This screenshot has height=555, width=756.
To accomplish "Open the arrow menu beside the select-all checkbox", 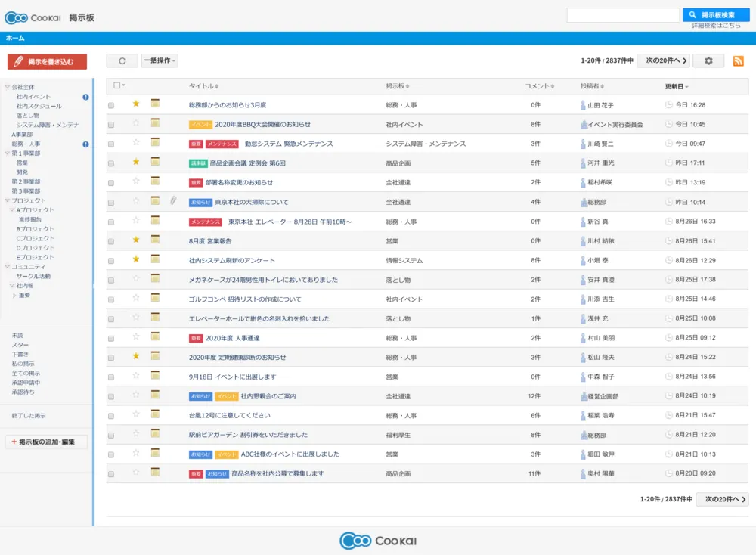I will coord(124,85).
